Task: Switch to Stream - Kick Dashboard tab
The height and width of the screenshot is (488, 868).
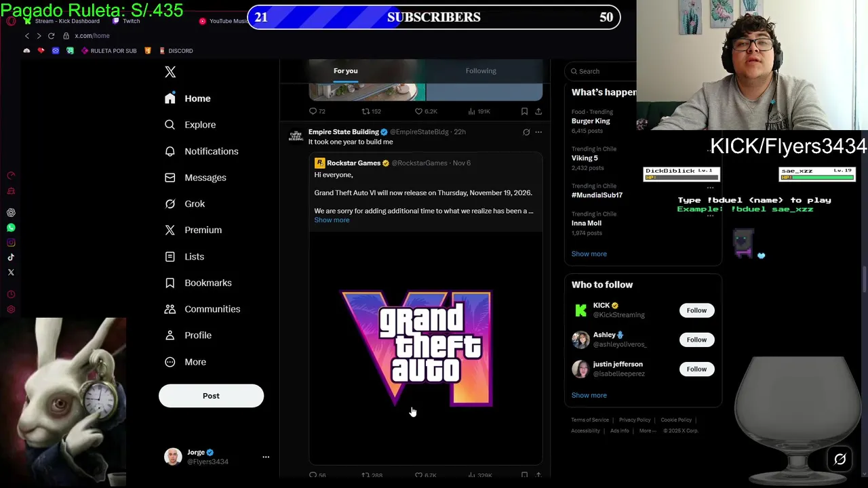Action: (62, 21)
